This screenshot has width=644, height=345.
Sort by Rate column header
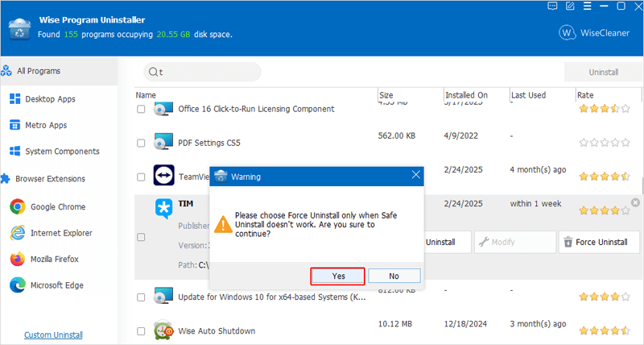[585, 95]
